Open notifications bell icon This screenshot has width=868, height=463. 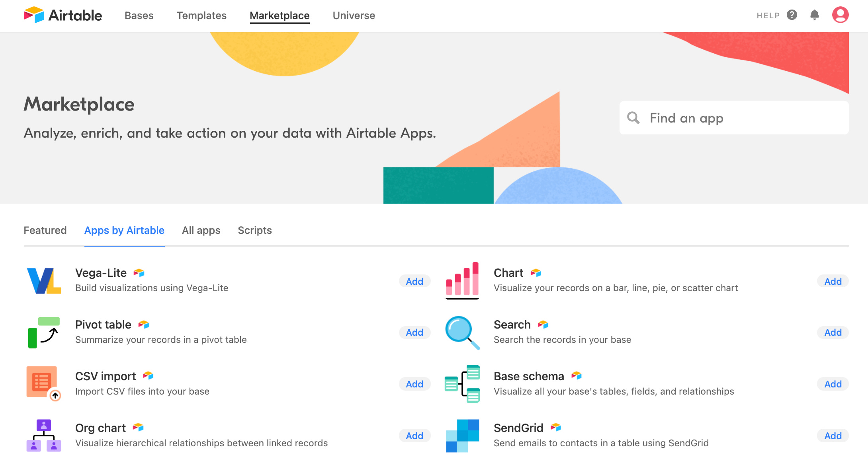(x=814, y=15)
